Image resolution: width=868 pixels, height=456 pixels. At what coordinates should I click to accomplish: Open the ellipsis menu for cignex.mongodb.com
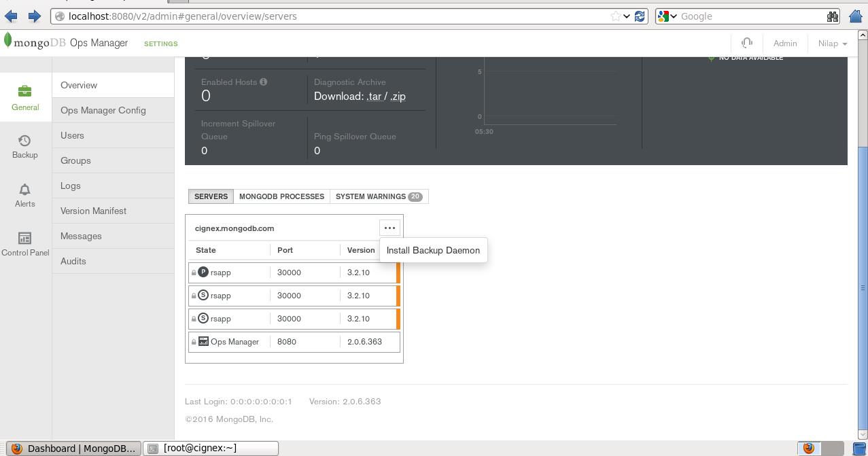(x=389, y=228)
